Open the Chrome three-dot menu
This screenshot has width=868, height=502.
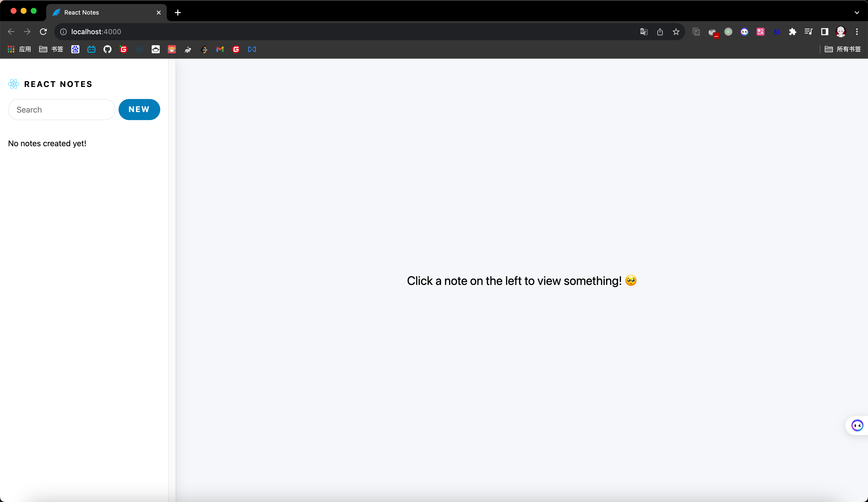pyautogui.click(x=857, y=32)
